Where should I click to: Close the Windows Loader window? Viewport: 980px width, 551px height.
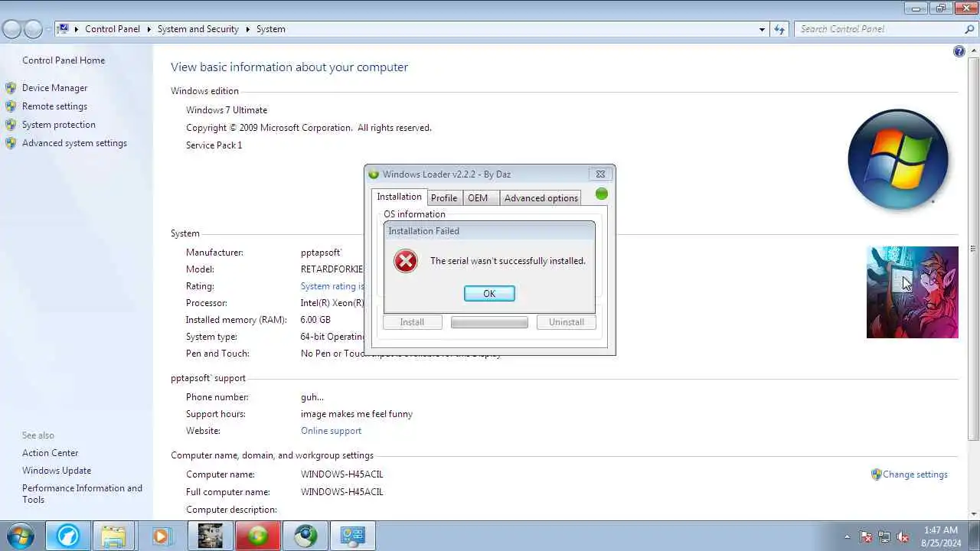pos(600,174)
